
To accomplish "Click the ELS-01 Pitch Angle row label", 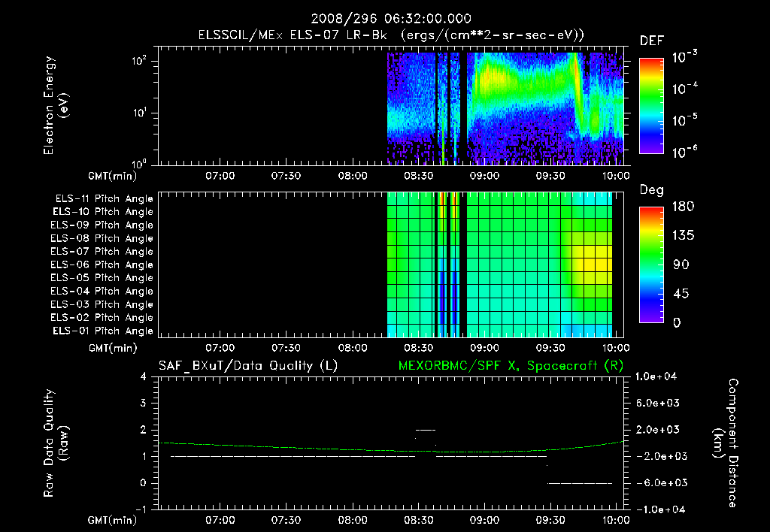I will coord(103,331).
